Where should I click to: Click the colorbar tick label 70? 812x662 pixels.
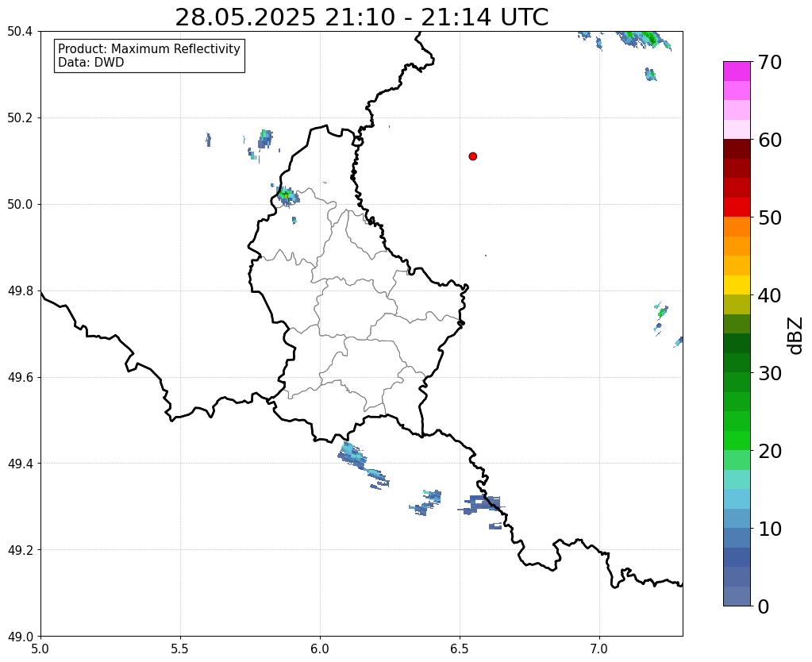[x=770, y=62]
